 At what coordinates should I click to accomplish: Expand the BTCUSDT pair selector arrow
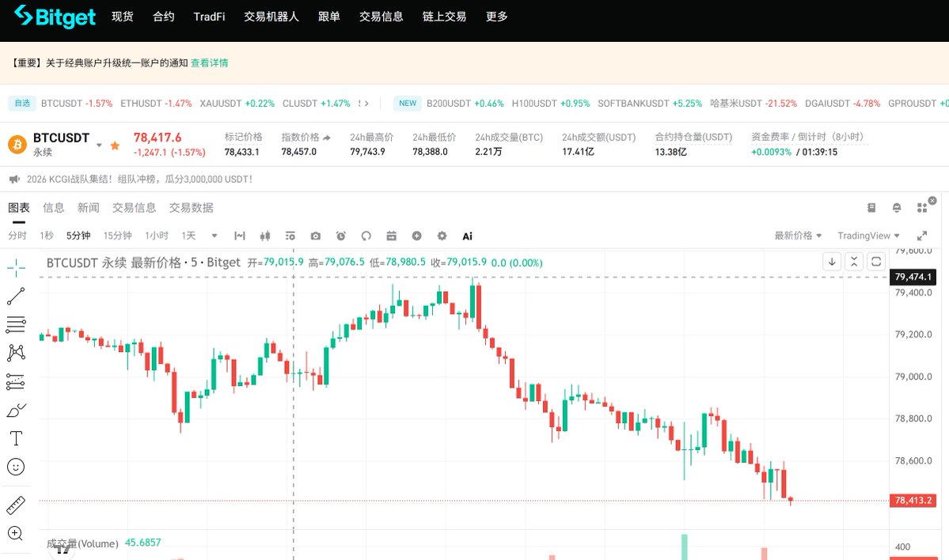pyautogui.click(x=99, y=145)
